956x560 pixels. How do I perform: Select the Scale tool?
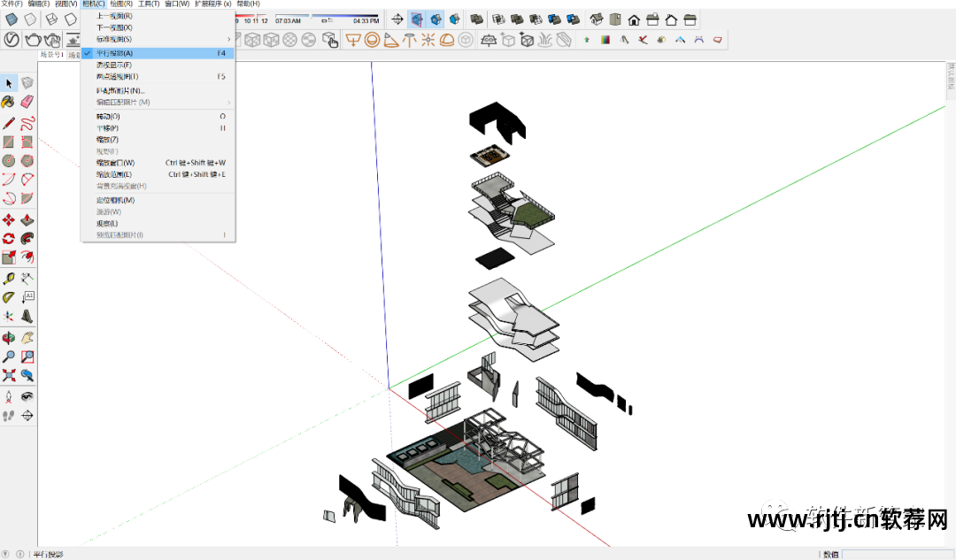click(9, 257)
